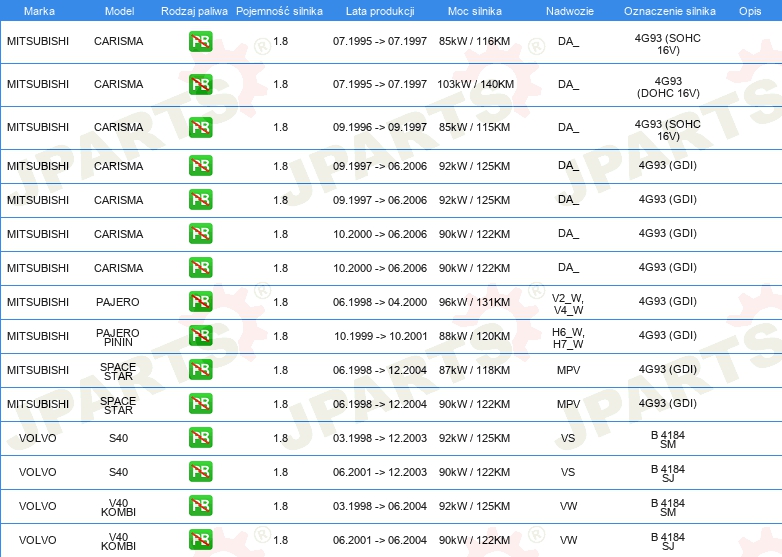Click the power value 96kW / 131KM
Screen dimensions: 782x557
[474, 302]
